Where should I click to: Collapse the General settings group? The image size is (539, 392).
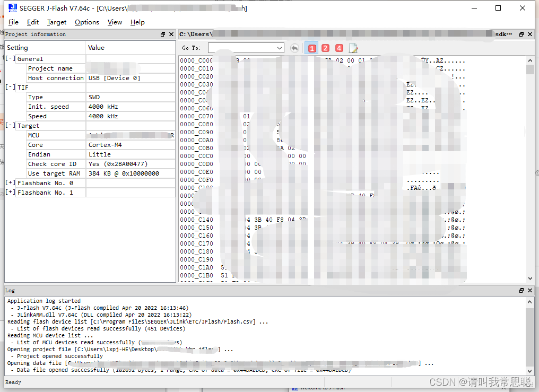(x=10, y=59)
